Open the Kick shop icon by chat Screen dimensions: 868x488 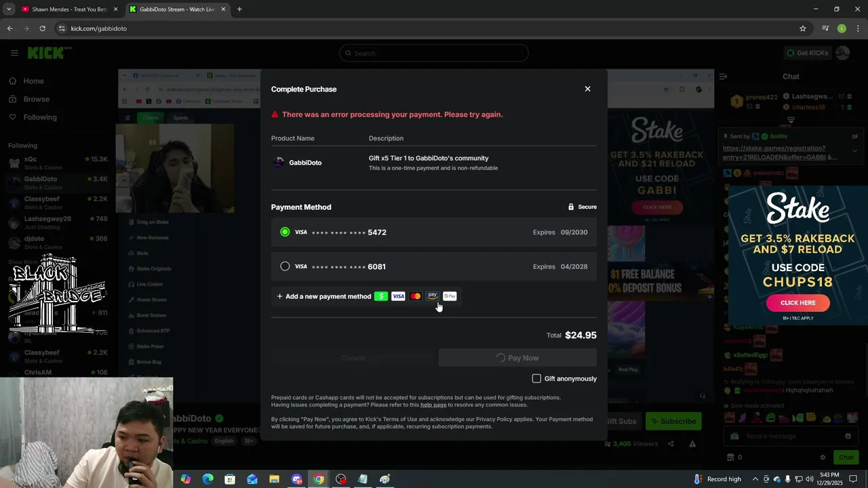(730, 457)
